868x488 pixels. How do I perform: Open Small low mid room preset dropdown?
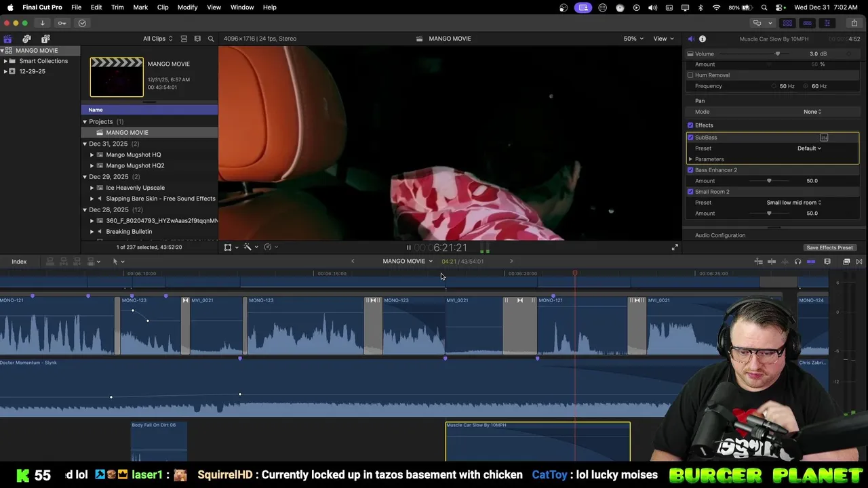click(794, 203)
